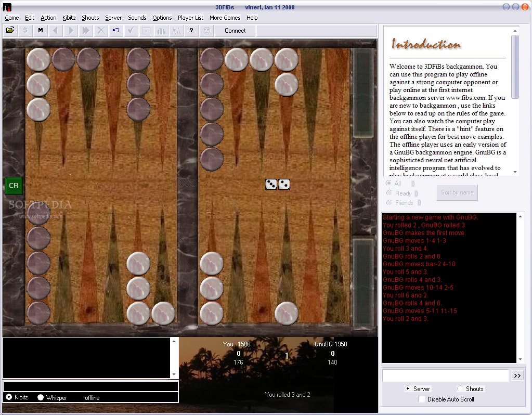Click the sunglasses face toolbar icon

tap(206, 30)
